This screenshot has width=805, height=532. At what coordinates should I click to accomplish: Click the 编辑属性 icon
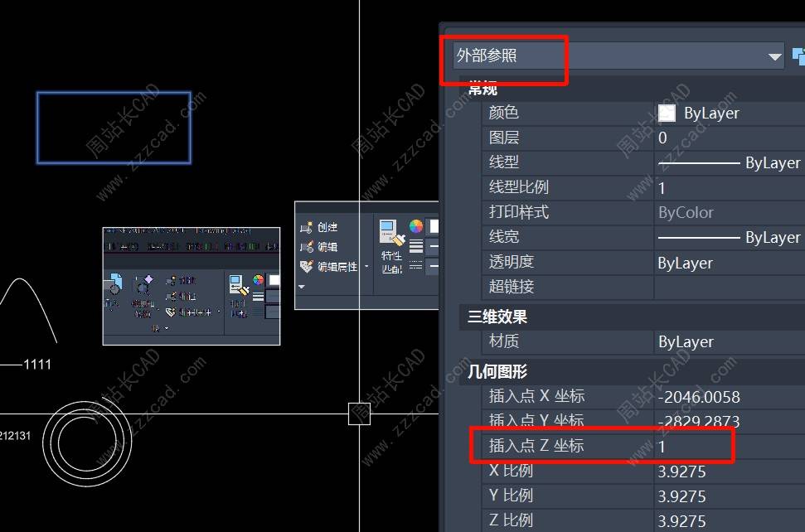coord(307,267)
